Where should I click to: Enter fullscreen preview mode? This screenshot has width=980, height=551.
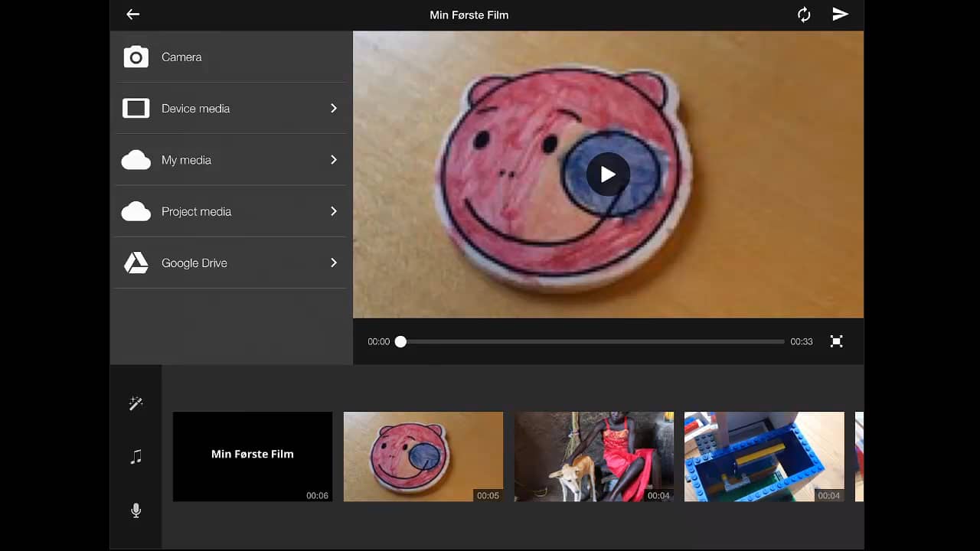point(837,341)
